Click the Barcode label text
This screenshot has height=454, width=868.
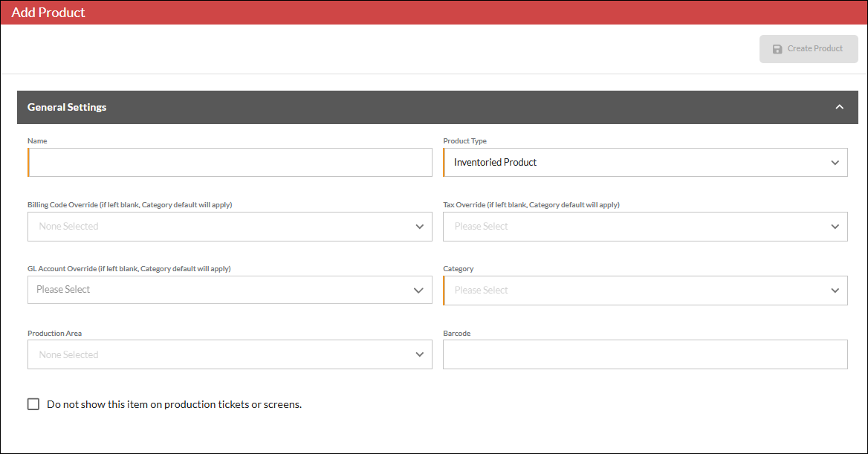[457, 334]
